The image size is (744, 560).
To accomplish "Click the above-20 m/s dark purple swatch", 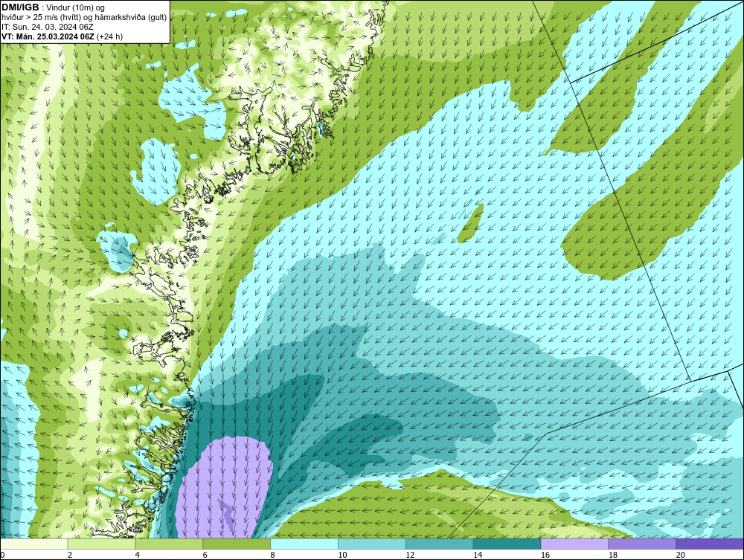I will point(710,544).
